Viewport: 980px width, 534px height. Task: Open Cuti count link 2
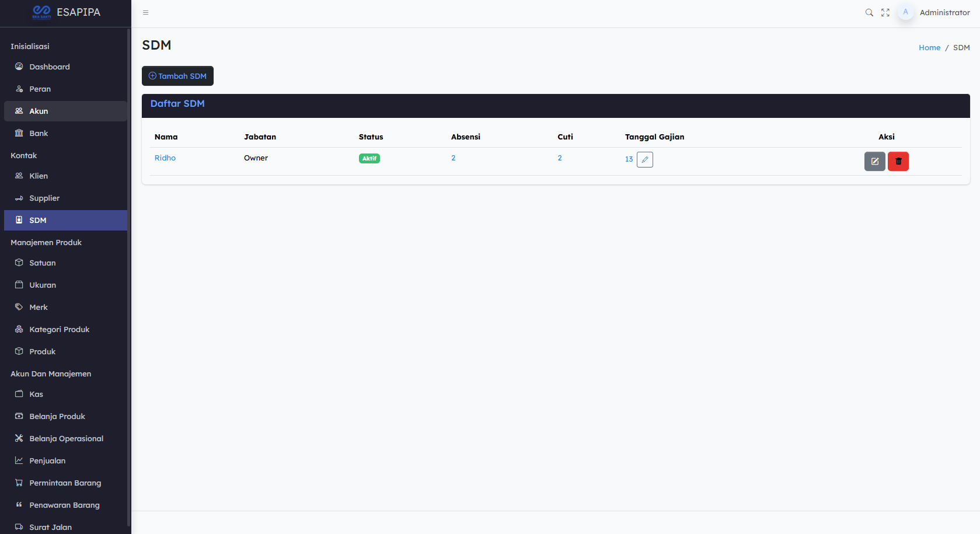coord(560,158)
